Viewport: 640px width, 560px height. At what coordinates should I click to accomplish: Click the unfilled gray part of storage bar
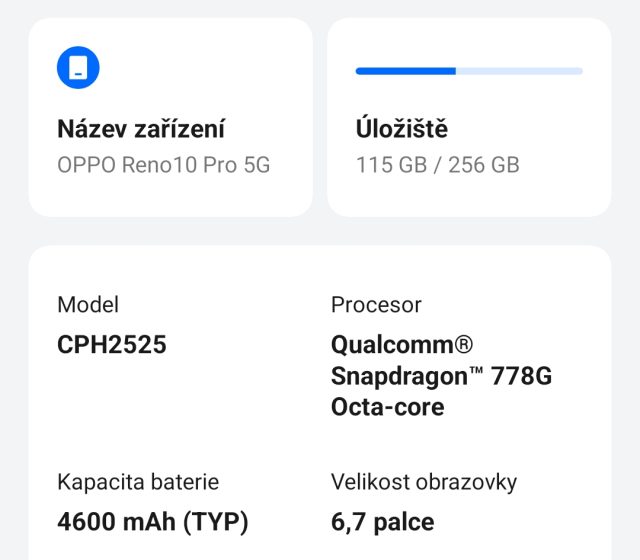click(x=519, y=71)
